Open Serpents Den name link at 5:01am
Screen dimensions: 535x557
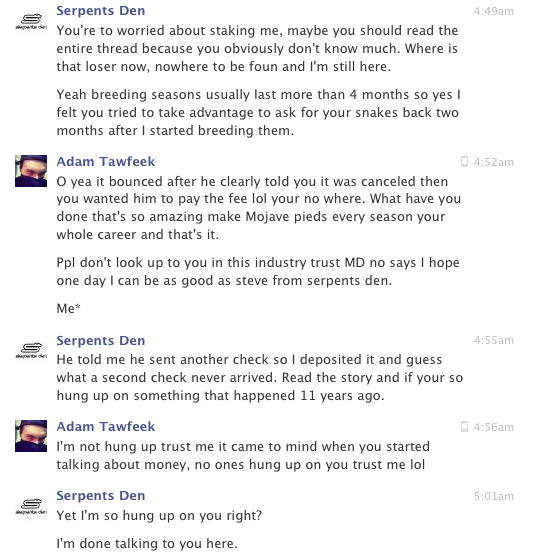[101, 496]
